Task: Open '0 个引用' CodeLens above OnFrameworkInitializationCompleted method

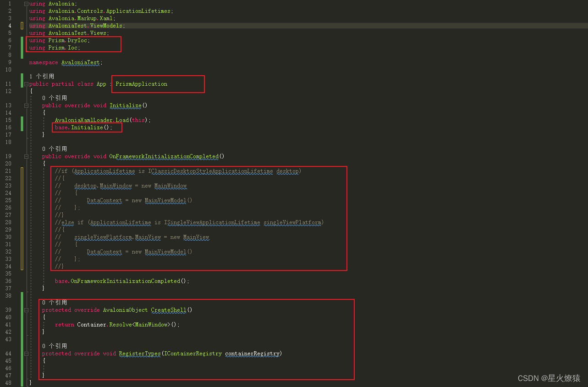Action: point(55,149)
